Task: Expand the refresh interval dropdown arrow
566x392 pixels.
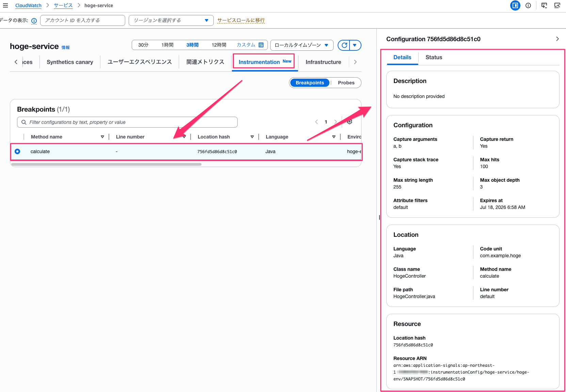Action: 355,45
